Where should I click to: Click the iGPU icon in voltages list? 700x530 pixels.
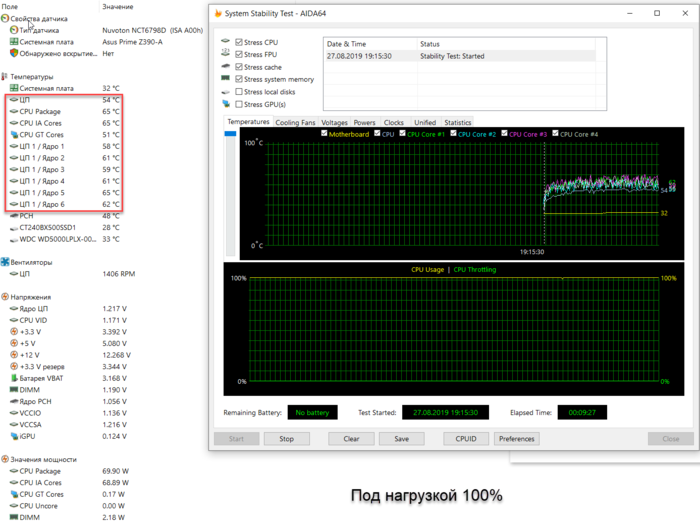(x=14, y=436)
